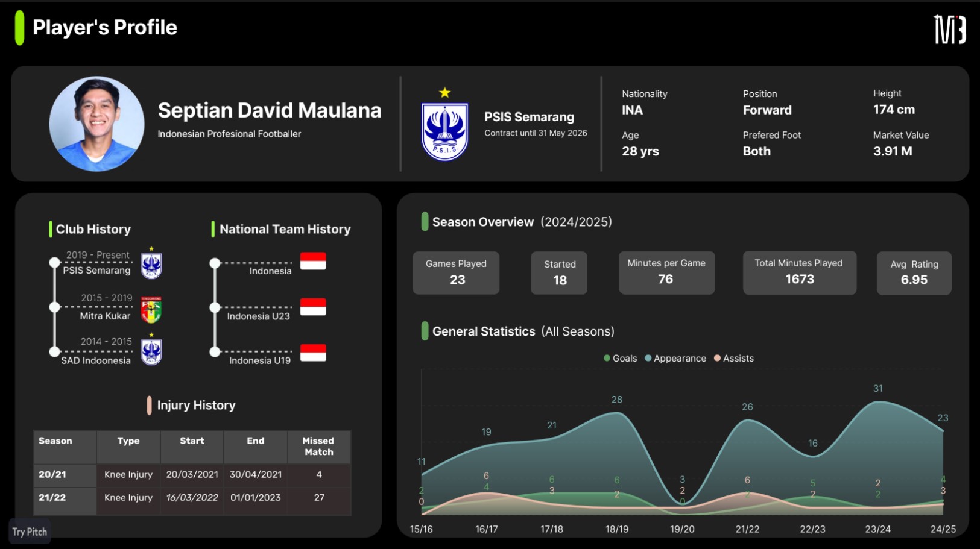Open the Avg Rating 6.95 stat card
This screenshot has width=980, height=549.
click(x=914, y=273)
